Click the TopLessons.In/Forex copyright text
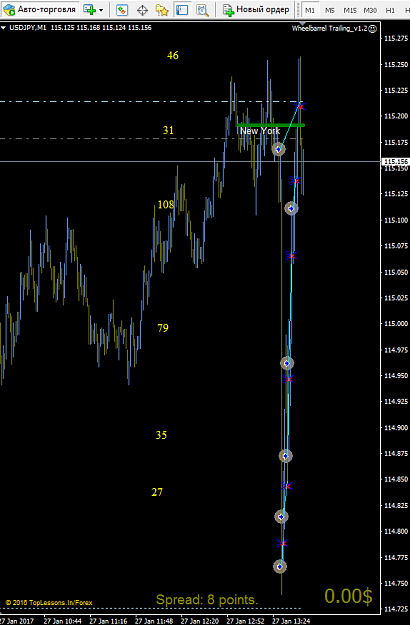 point(49,603)
